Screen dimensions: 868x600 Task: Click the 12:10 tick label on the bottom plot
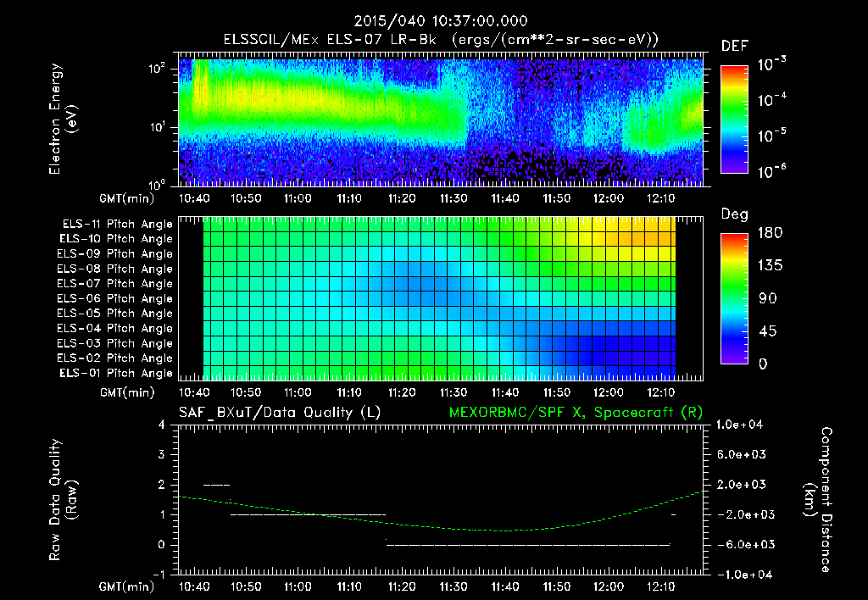click(661, 586)
